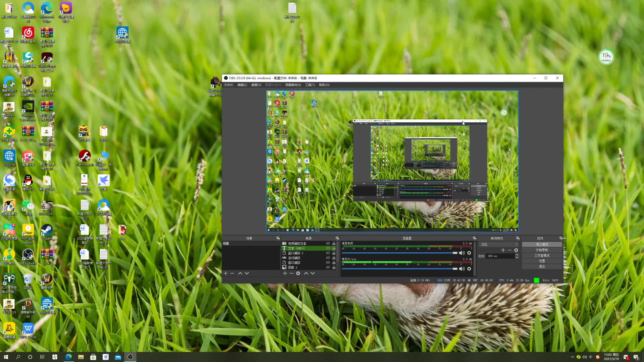Click the 工作室模式 button
The height and width of the screenshot is (362, 644).
click(542, 255)
